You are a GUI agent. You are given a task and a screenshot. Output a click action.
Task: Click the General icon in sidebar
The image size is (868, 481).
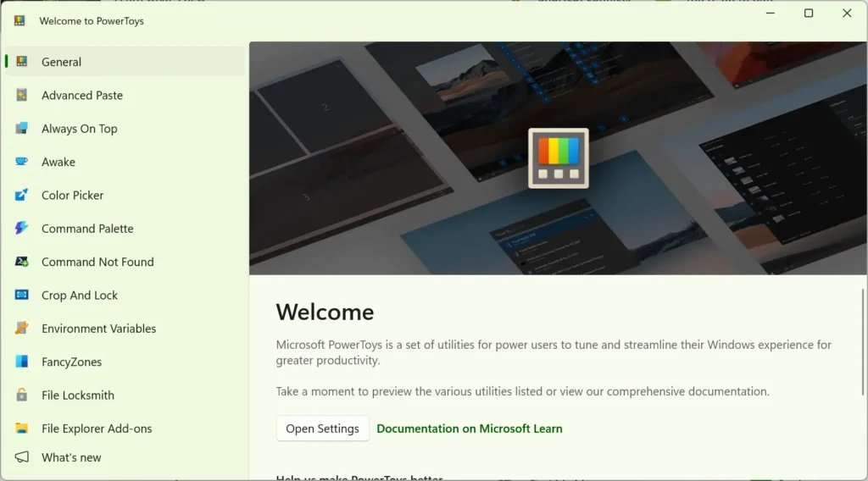tap(21, 61)
